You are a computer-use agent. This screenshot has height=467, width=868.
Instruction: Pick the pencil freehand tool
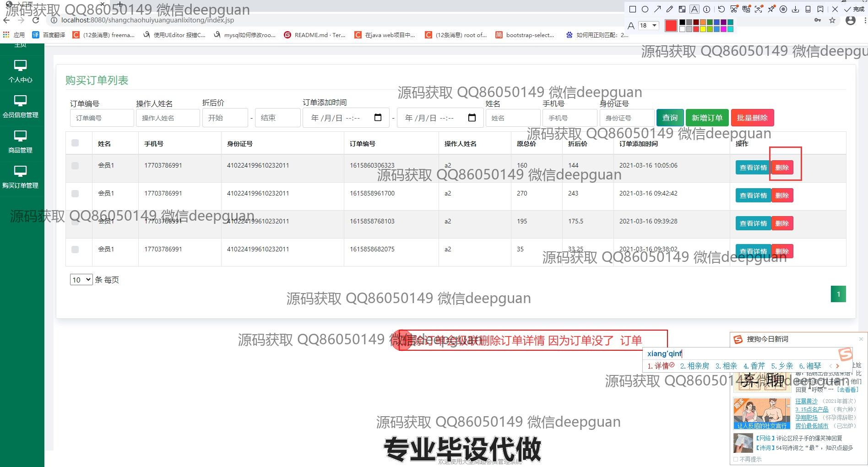pos(670,9)
